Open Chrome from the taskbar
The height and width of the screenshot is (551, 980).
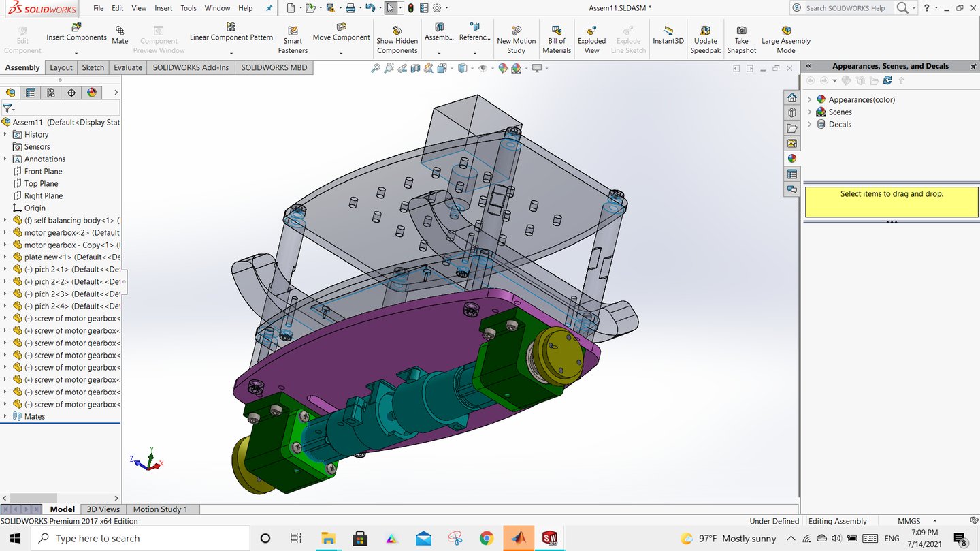click(x=486, y=538)
